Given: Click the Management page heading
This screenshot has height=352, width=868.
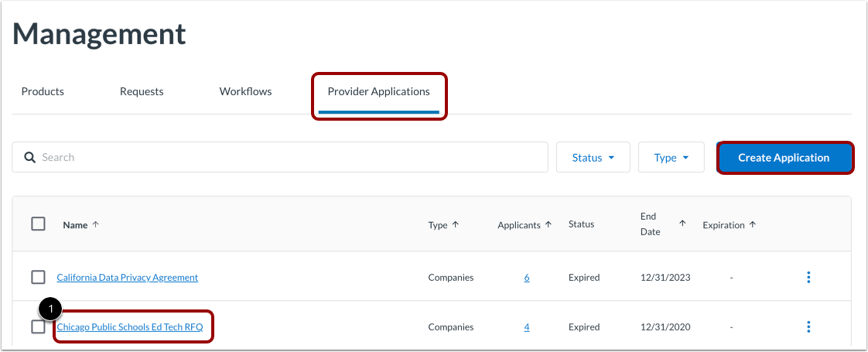Looking at the screenshot, I should point(99,34).
